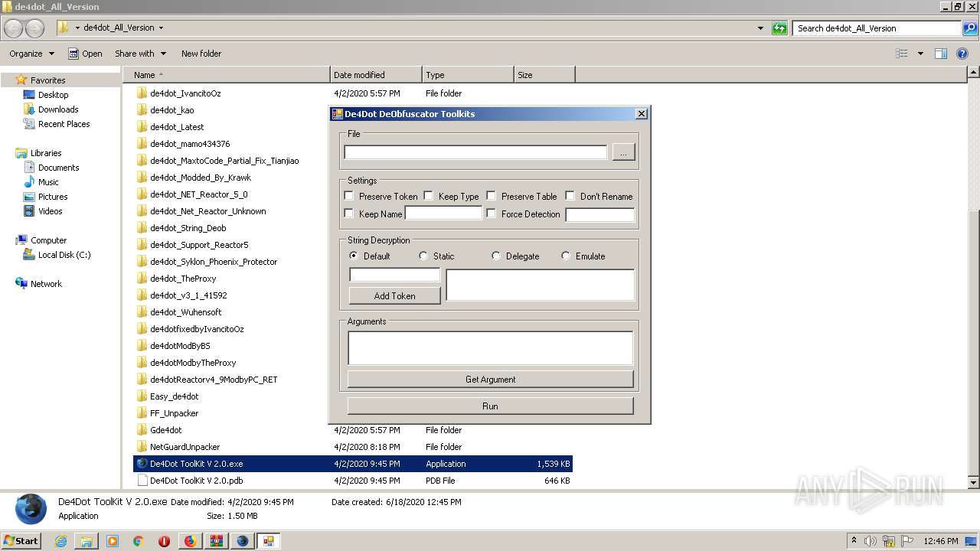Select the Static string decryption radio

pos(423,256)
